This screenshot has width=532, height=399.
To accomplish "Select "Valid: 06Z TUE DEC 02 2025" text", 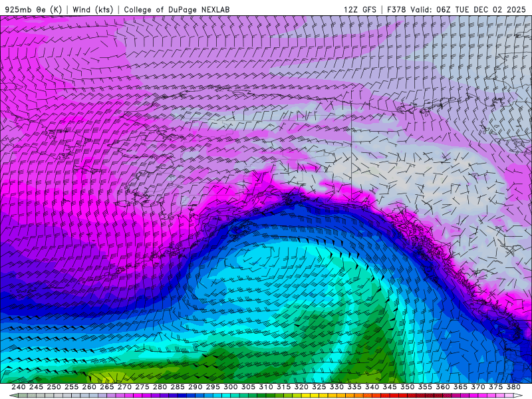I will (468, 9).
